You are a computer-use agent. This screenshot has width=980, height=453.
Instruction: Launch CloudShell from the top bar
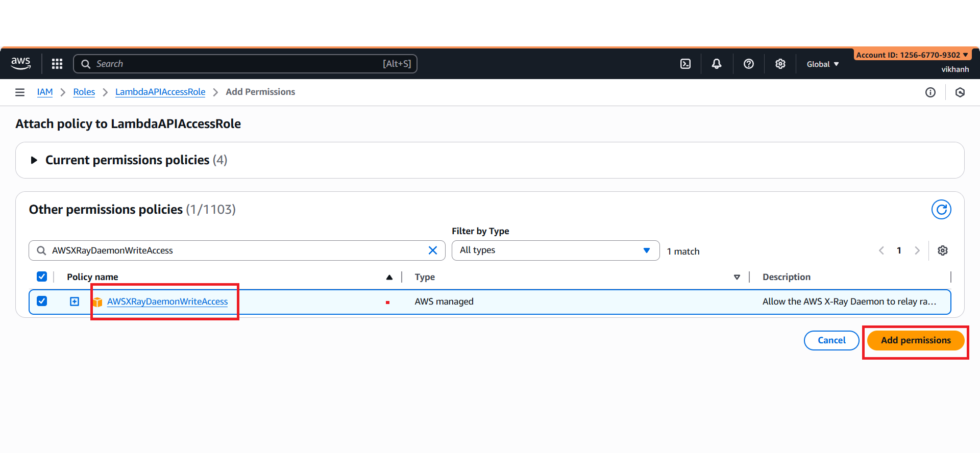click(685, 64)
